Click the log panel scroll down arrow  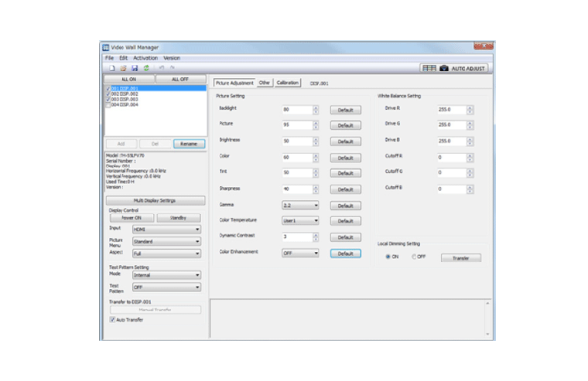[x=488, y=334]
